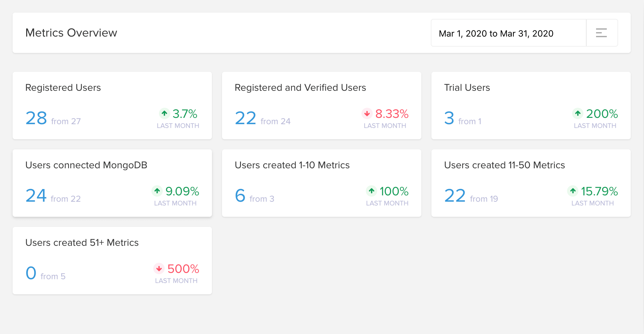Click the green up arrow on 11-50 Metrics card
This screenshot has height=334, width=644.
pos(573,191)
